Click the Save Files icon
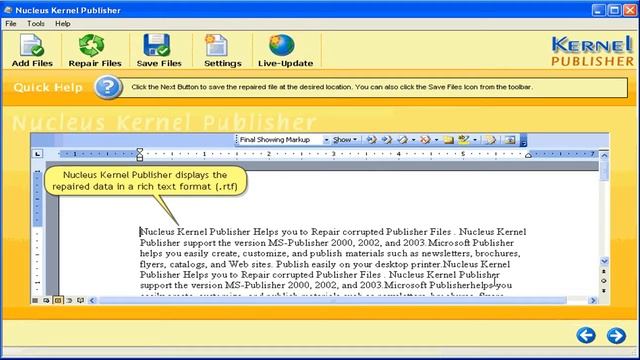Viewport: 640px width, 360px height. point(157,45)
